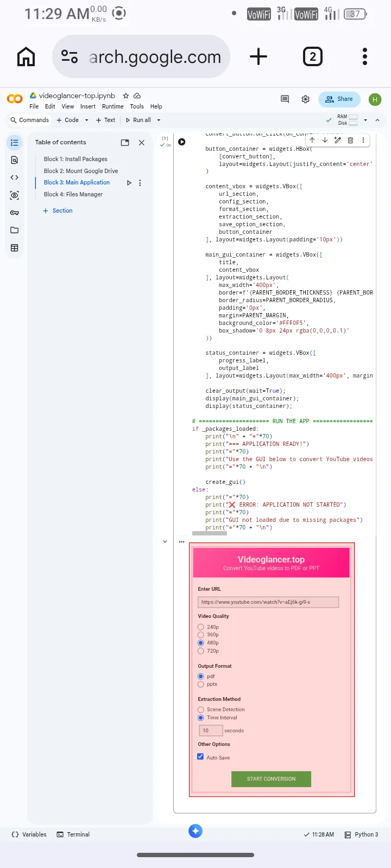The width and height of the screenshot is (391, 868).
Task: Open the cell's more options dots
Action: [x=363, y=140]
